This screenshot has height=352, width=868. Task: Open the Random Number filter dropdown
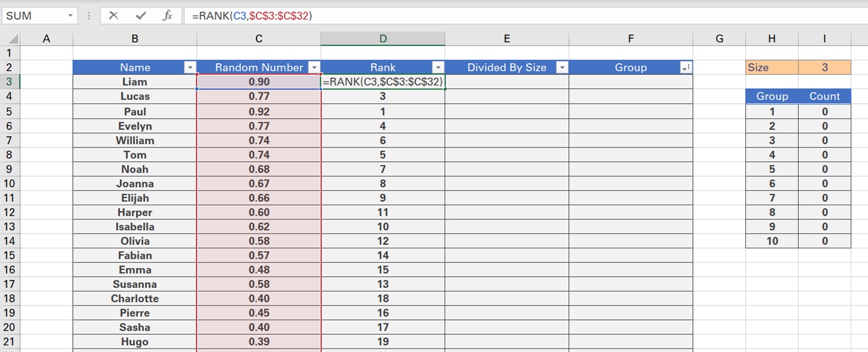point(314,67)
